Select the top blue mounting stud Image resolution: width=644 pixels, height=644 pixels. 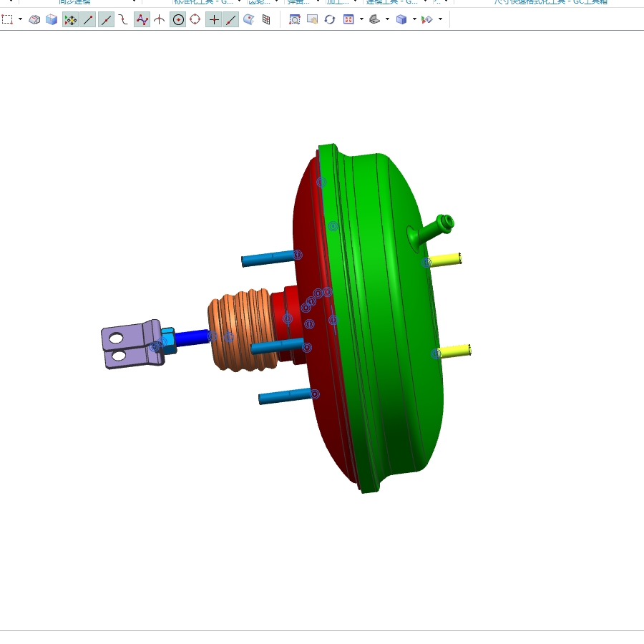[x=269, y=258]
